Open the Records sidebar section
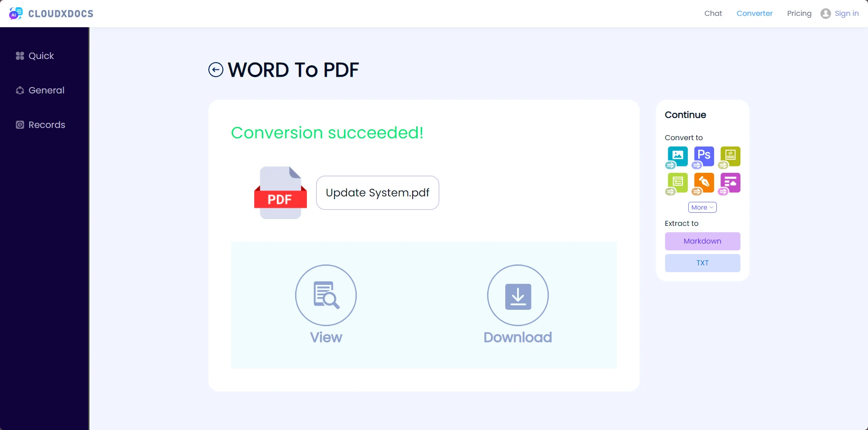 tap(40, 125)
